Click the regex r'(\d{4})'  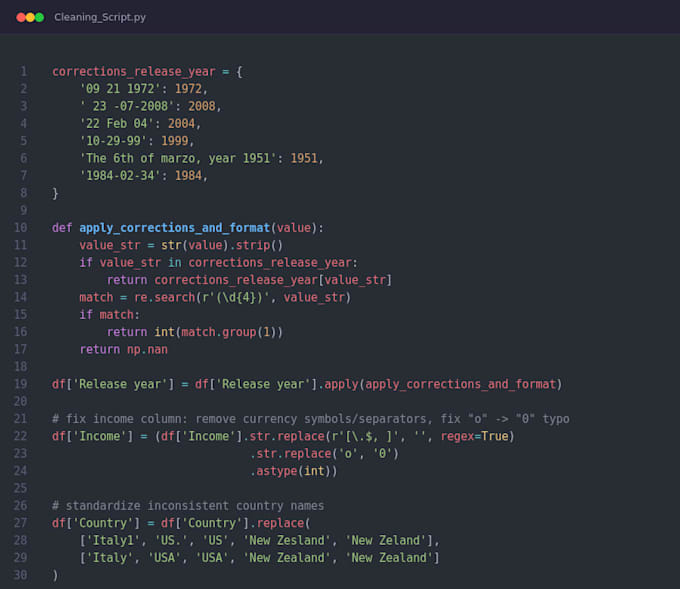[x=236, y=297]
